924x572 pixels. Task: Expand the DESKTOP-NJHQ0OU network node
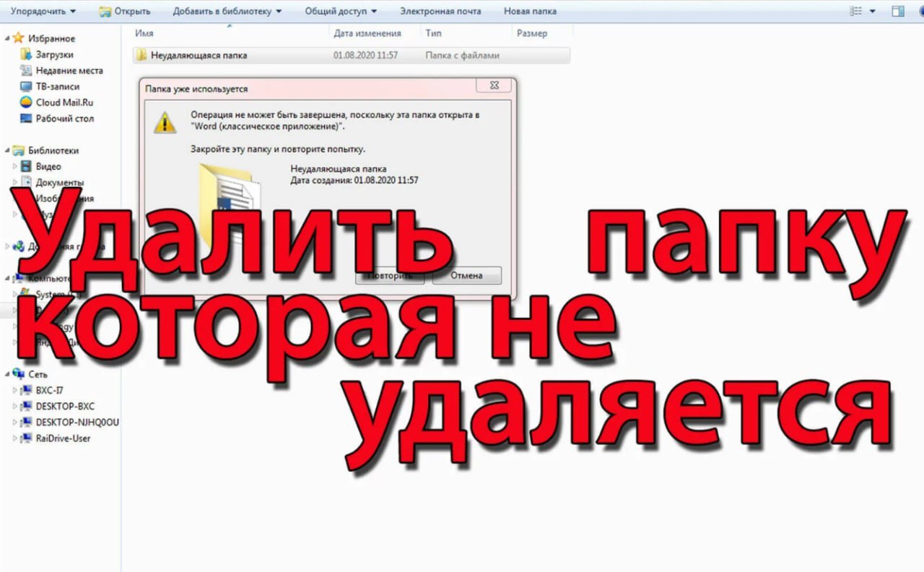15,422
